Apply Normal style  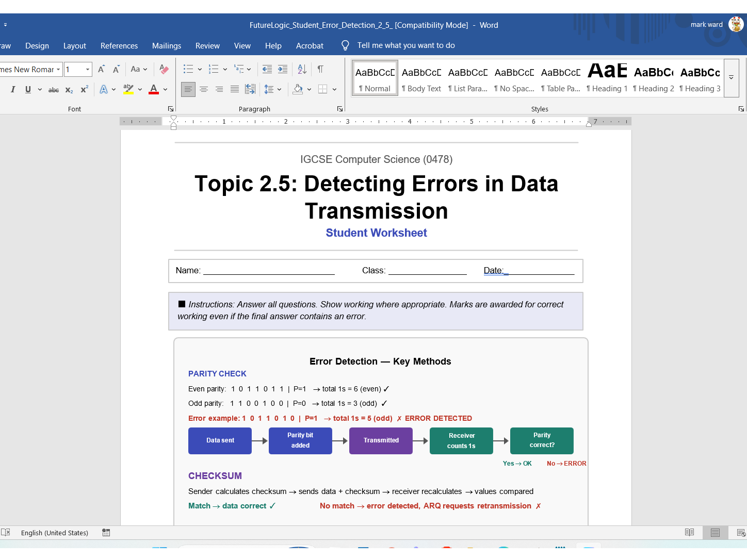coord(375,78)
